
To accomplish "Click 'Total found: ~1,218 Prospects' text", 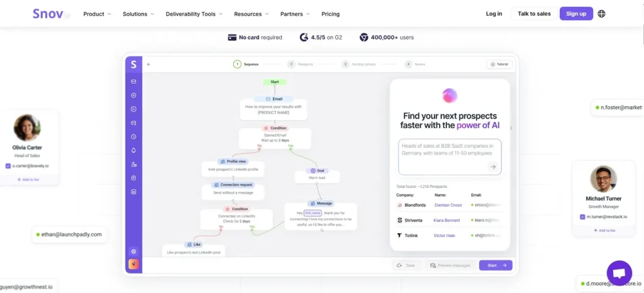I will point(422,186).
